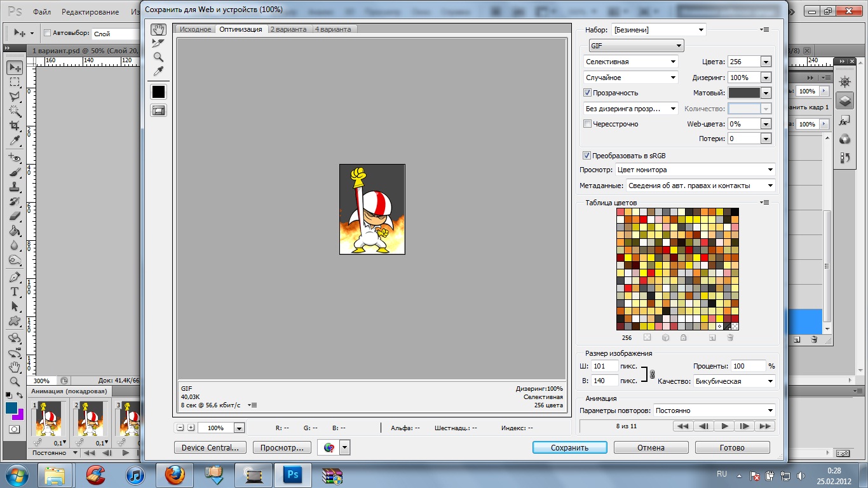
Task: Open the Метаданные dropdown
Action: coord(701,186)
